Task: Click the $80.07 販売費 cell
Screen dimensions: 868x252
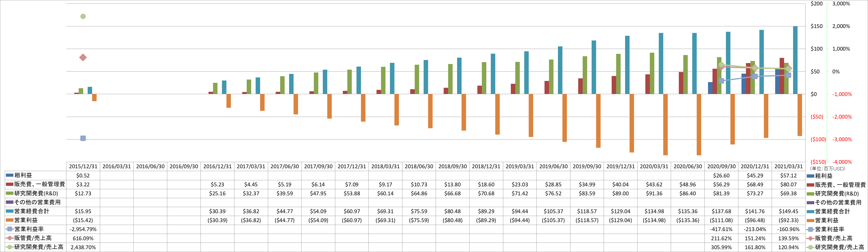Action: [788, 185]
